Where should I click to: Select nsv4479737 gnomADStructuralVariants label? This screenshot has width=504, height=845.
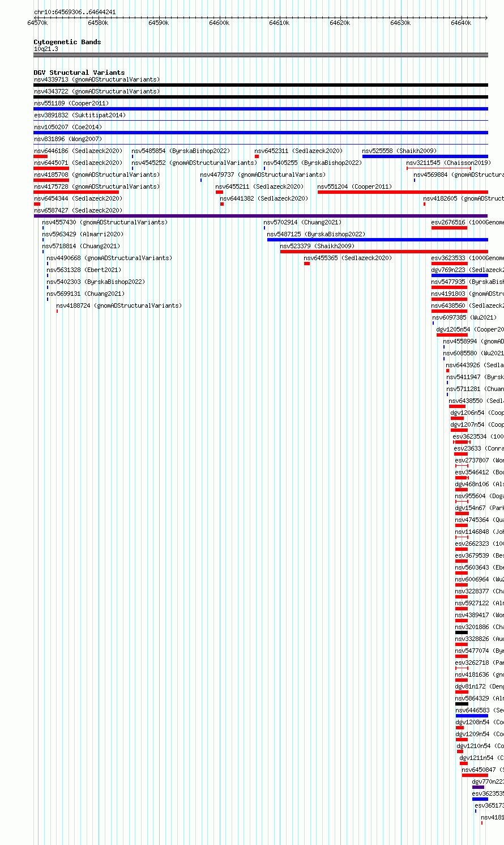[x=263, y=175]
